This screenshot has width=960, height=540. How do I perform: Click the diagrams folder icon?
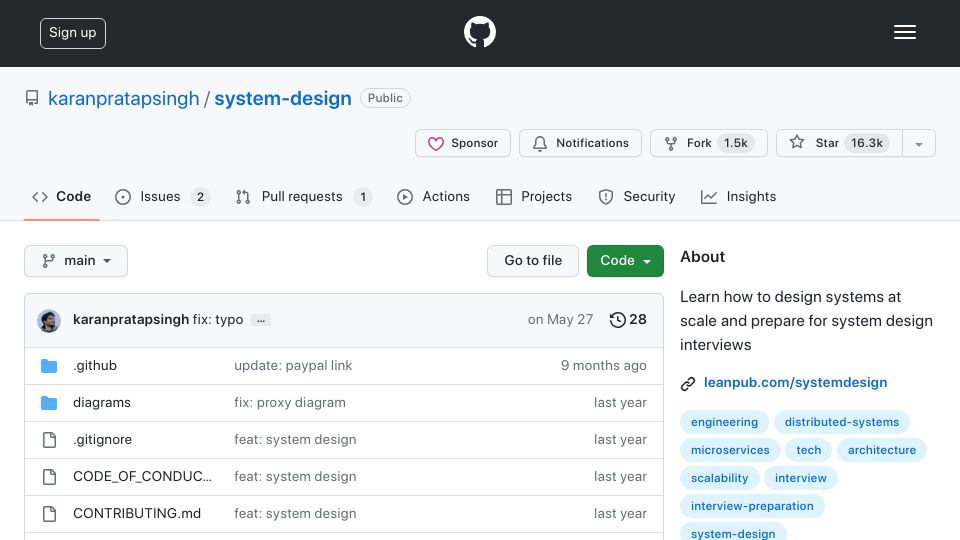point(49,403)
